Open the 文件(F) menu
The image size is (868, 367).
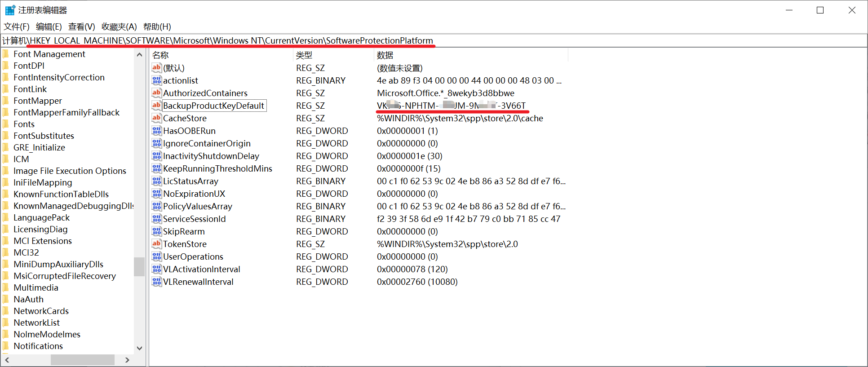[17, 27]
